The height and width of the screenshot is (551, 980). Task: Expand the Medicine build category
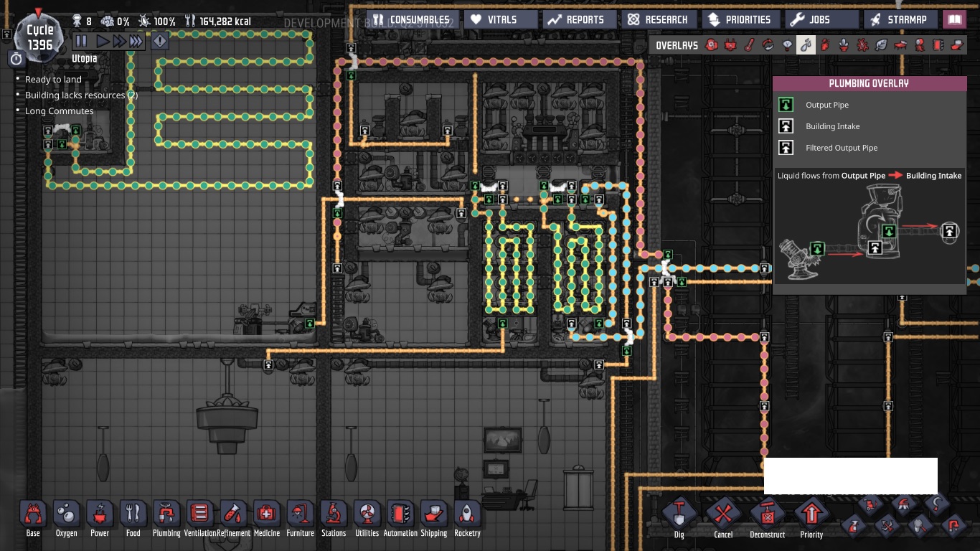tap(267, 518)
